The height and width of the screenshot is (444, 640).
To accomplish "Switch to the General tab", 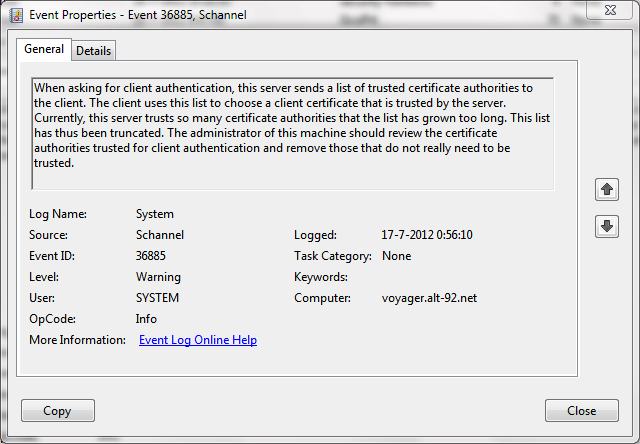I will (44, 49).
